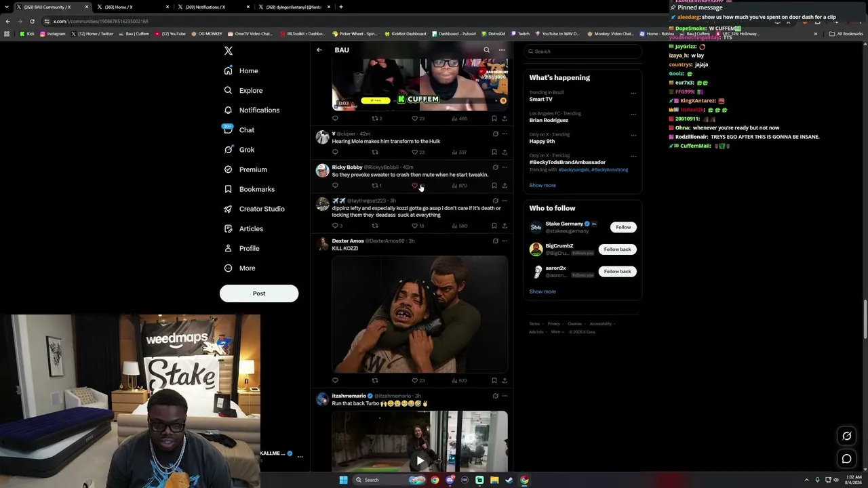Play the video in itzahmemario's post
The image size is (868, 488).
pyautogui.click(x=420, y=461)
